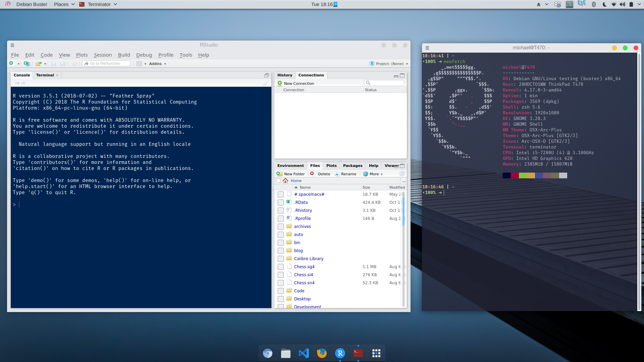The width and height of the screenshot is (644, 362).
Task: Open the Plots menu
Action: tap(82, 55)
